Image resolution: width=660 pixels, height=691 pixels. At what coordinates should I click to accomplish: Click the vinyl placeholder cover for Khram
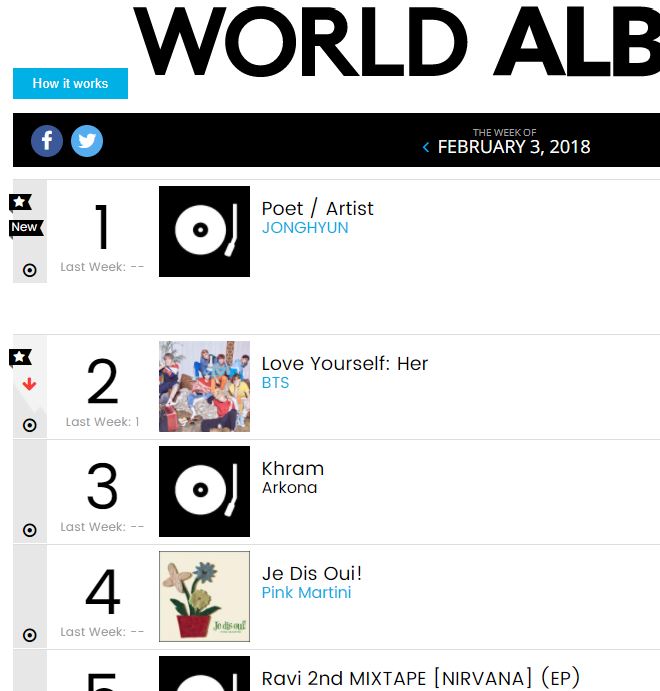pyautogui.click(x=204, y=491)
